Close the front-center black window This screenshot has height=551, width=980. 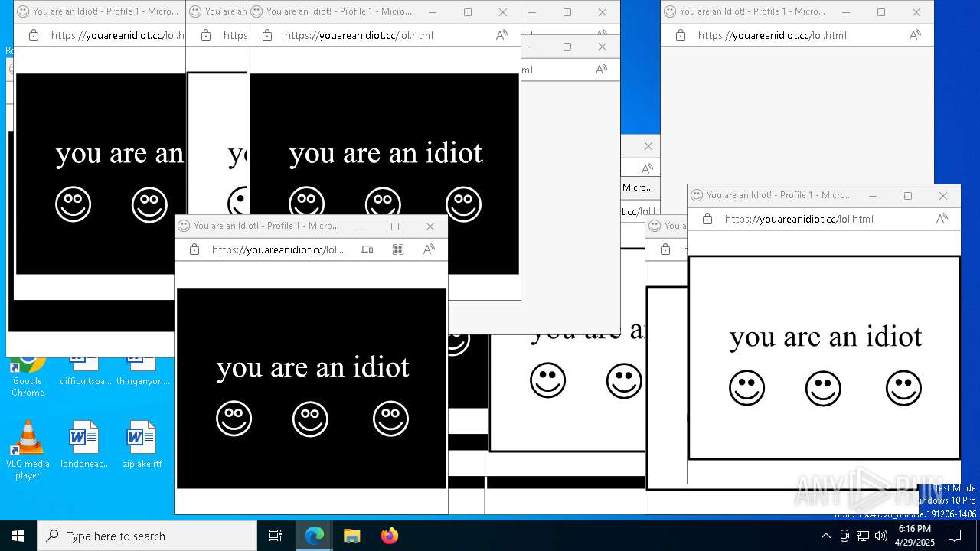[x=430, y=226]
